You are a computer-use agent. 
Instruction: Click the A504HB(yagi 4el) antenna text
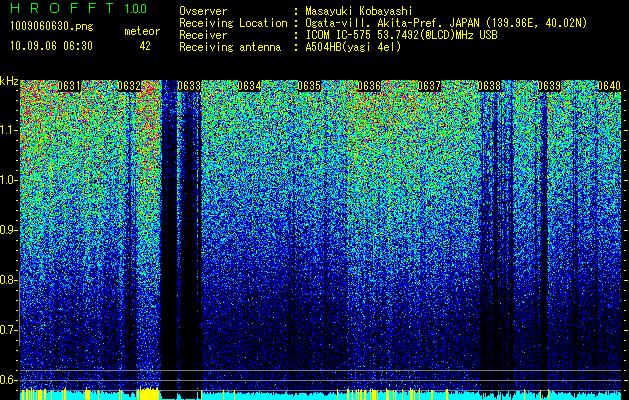(353, 47)
